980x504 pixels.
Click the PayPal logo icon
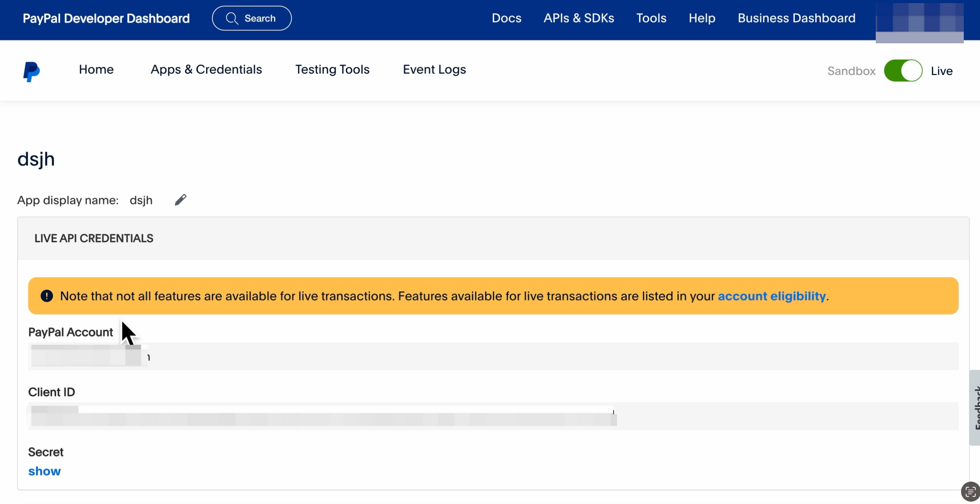(x=31, y=72)
